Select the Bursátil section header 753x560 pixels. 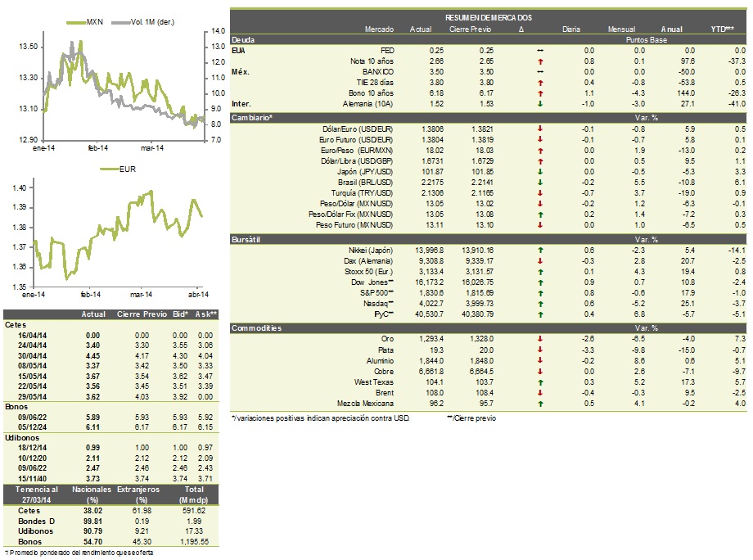(489, 239)
